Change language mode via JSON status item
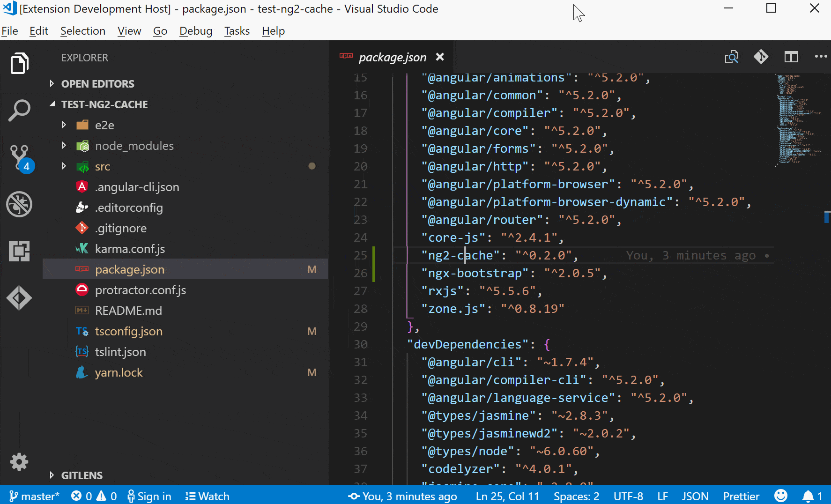 pos(695,496)
